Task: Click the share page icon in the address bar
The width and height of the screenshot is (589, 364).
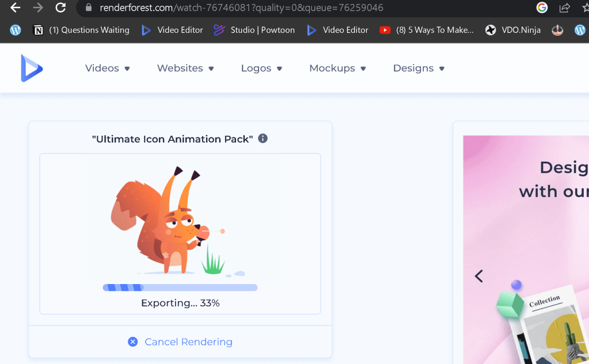Action: [565, 7]
